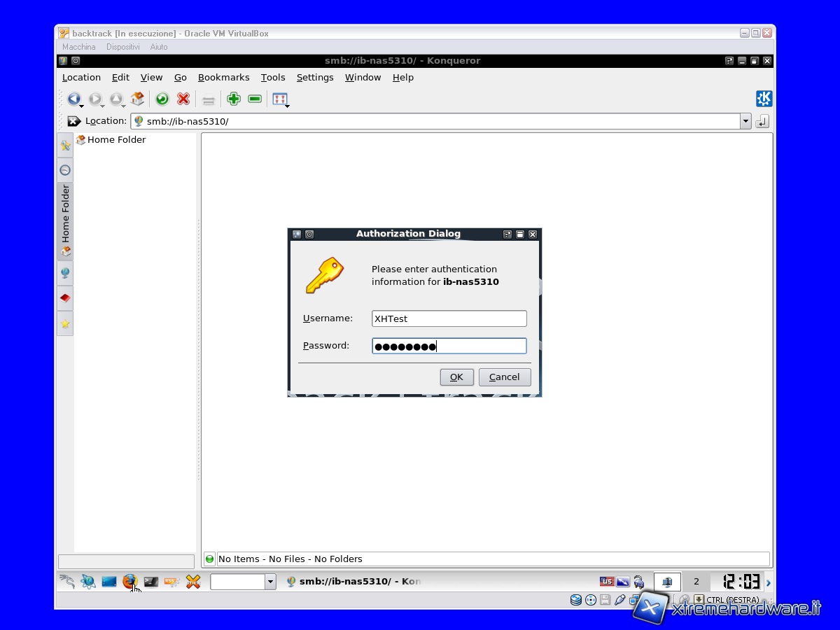Click the Home toolbar icon

pyautogui.click(x=137, y=99)
